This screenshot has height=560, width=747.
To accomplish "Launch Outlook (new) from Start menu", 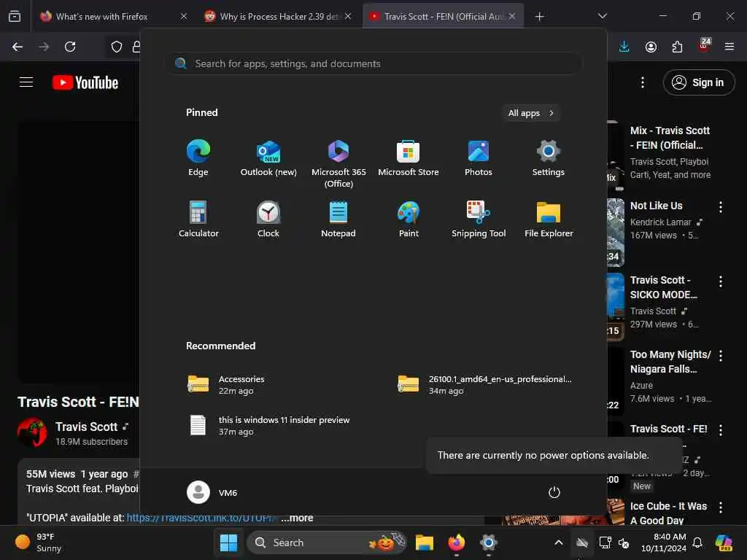I will pyautogui.click(x=268, y=158).
